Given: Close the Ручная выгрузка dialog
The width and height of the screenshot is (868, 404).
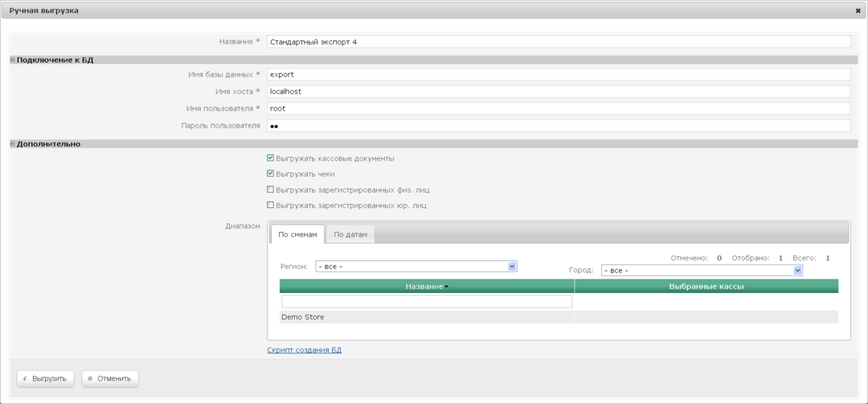Looking at the screenshot, I should pos(858,11).
